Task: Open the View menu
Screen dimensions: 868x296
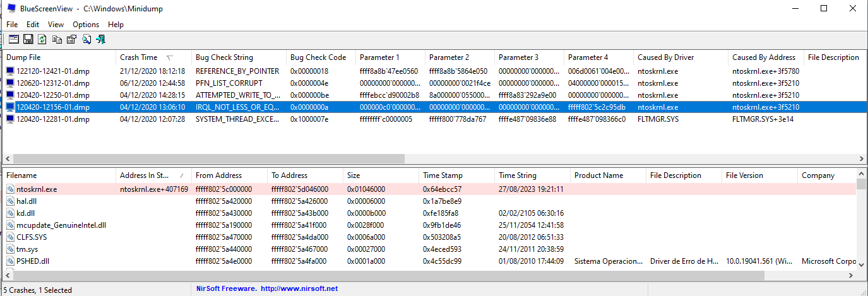Action: [x=56, y=25]
